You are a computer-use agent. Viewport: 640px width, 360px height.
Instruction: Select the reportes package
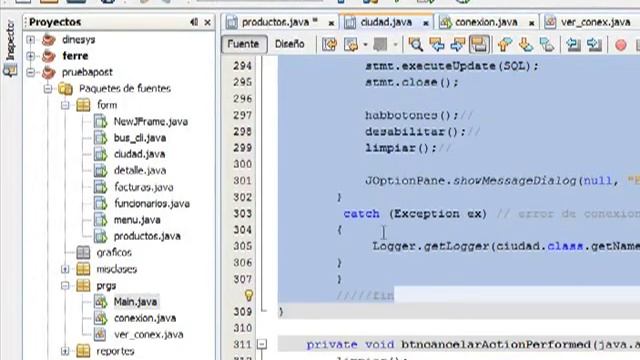coord(115,351)
